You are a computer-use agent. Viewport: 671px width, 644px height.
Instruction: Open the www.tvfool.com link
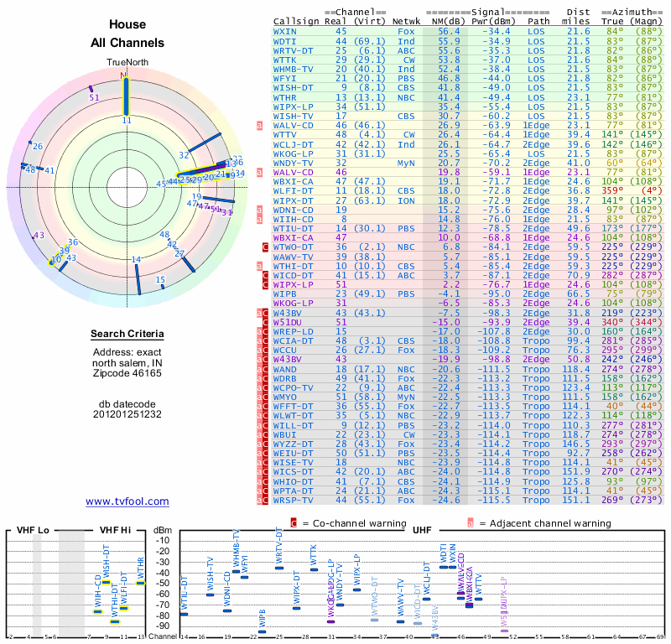127,501
